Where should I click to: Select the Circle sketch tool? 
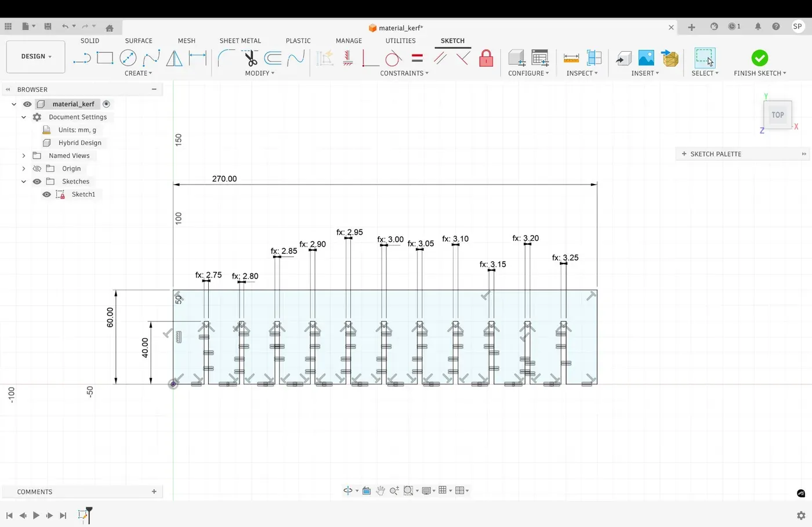tap(128, 58)
